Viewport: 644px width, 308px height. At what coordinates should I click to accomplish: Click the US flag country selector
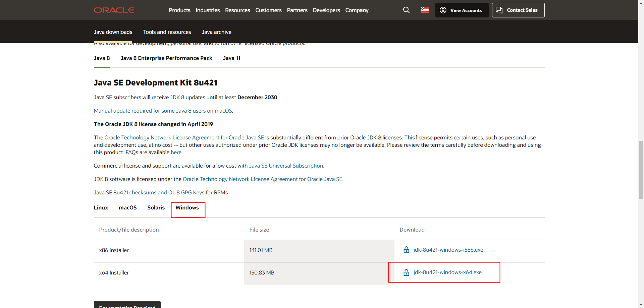[x=425, y=10]
